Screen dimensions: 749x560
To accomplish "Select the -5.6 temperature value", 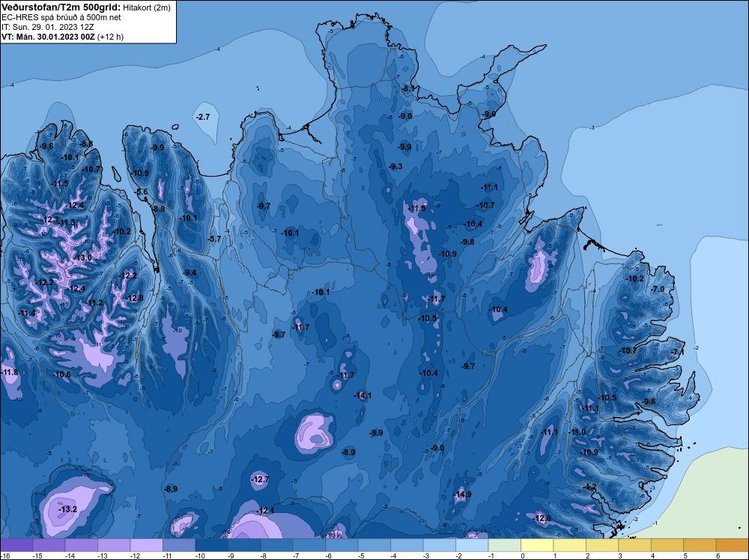I will coord(142,192).
